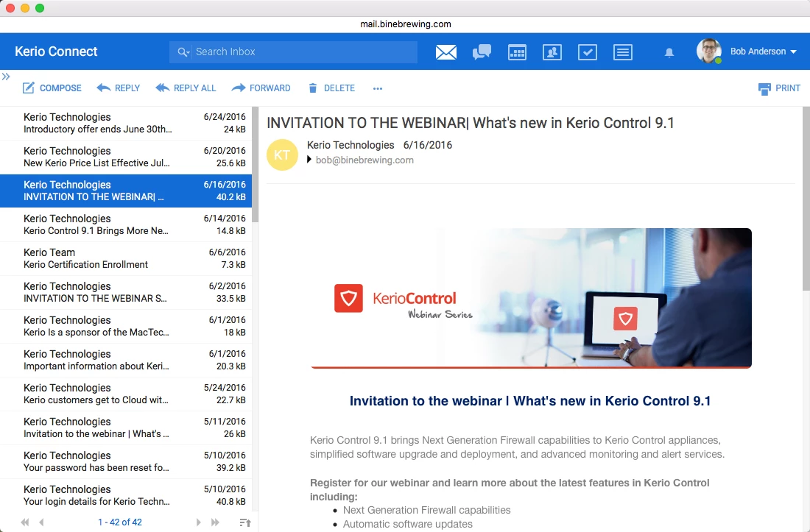Click the Reply All button
The image size is (810, 532).
point(186,88)
